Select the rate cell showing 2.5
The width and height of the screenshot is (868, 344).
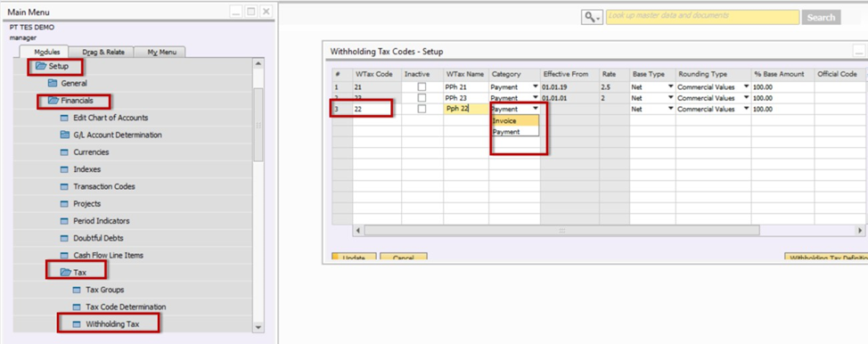click(x=615, y=87)
